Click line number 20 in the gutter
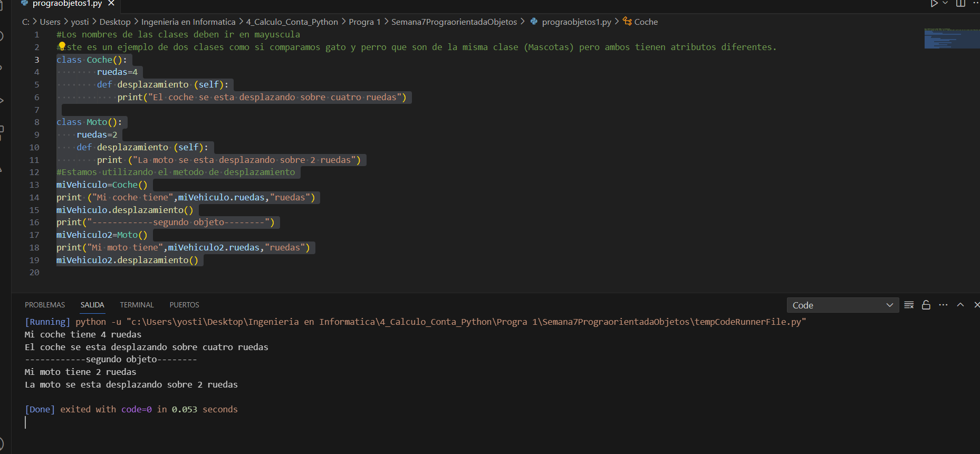 click(34, 272)
